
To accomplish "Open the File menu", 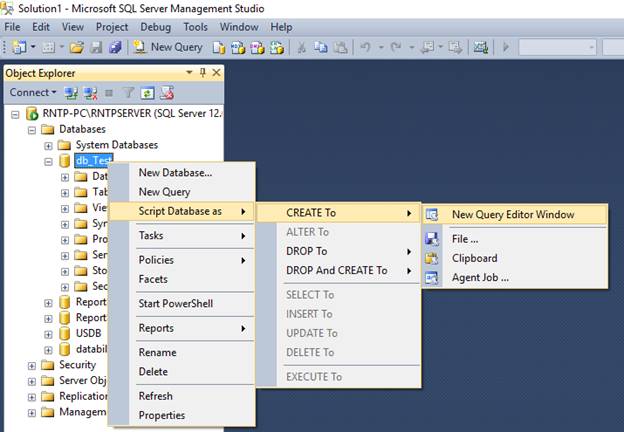I will (x=12, y=27).
